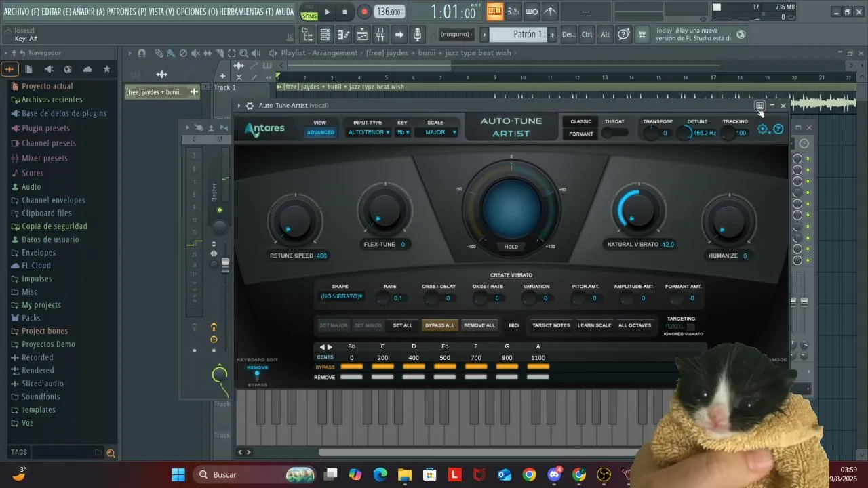Open the shopping cart content library icon
The height and width of the screenshot is (488, 868).
[642, 34]
